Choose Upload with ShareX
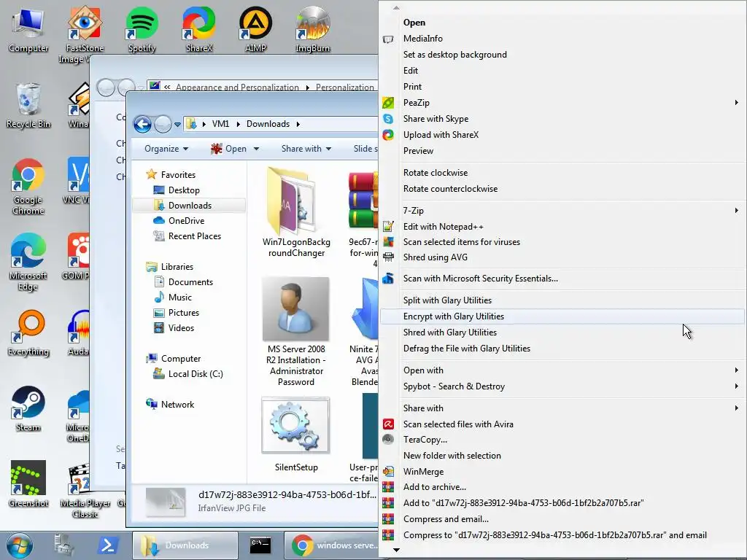This screenshot has width=747, height=560. click(x=562, y=135)
